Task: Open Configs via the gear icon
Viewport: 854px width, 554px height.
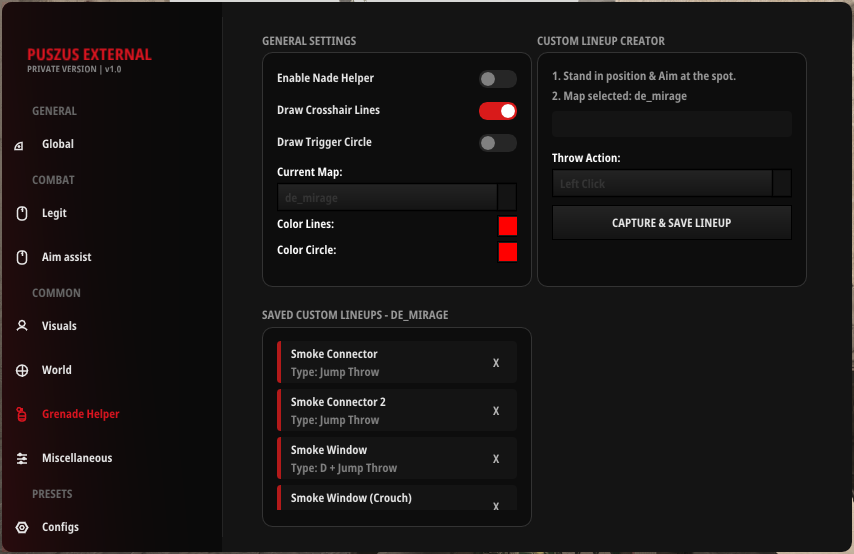Action: [22, 527]
